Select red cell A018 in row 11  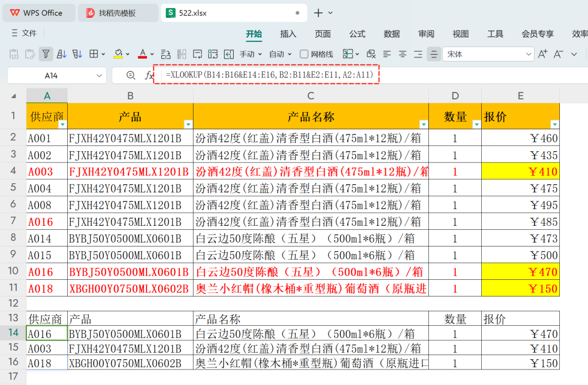click(47, 288)
